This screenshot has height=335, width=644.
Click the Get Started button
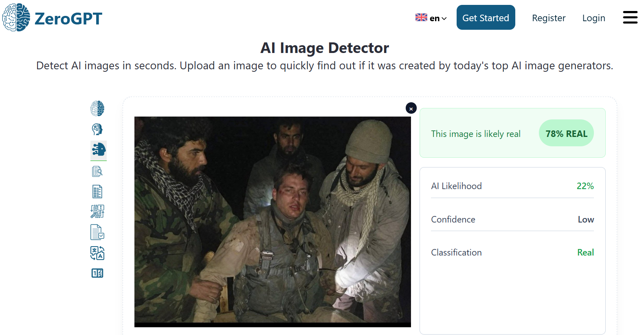click(x=486, y=18)
